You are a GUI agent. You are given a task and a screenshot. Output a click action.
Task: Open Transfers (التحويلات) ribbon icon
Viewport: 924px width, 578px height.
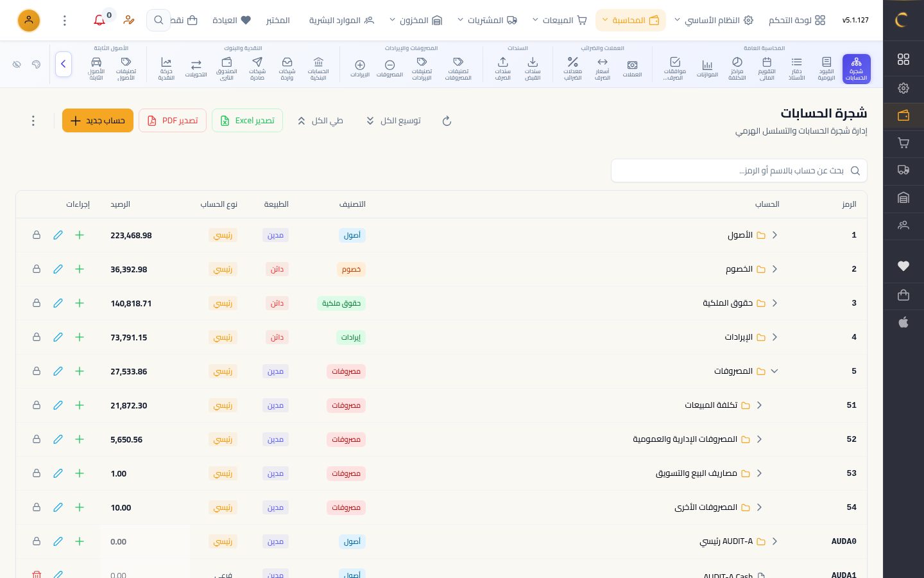(x=196, y=69)
